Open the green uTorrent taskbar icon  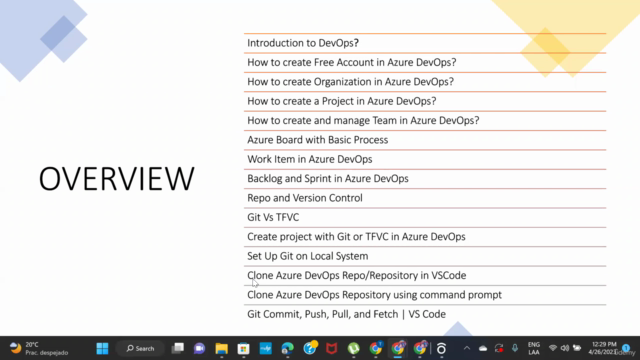(x=353, y=348)
